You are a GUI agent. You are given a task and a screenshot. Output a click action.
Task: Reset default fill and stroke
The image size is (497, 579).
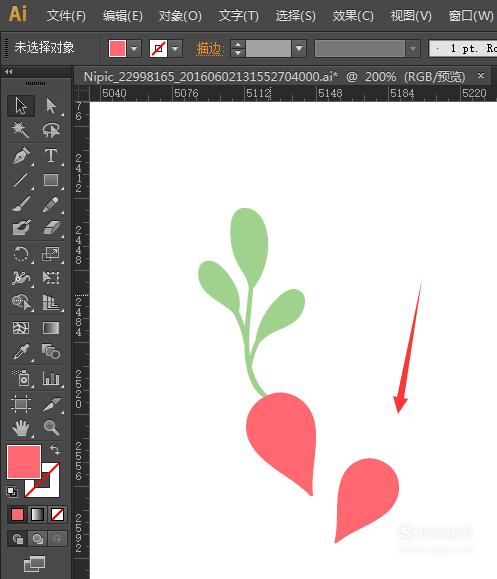click(x=11, y=491)
